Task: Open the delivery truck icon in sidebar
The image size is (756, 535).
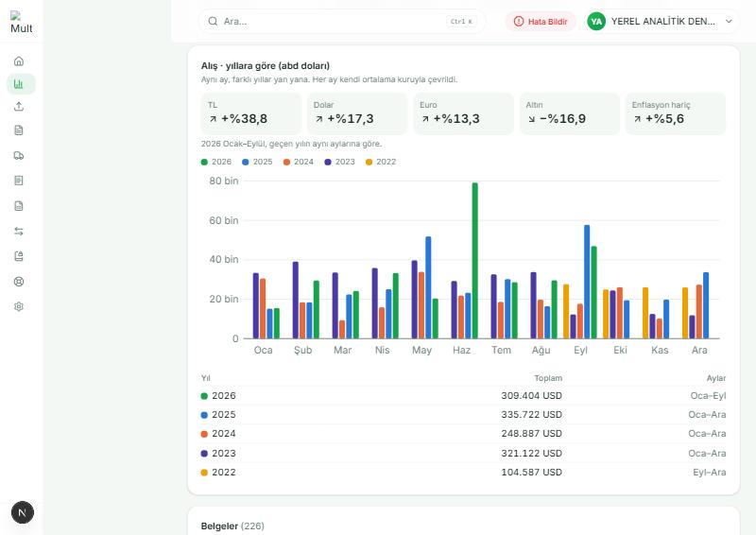Action: click(x=19, y=155)
